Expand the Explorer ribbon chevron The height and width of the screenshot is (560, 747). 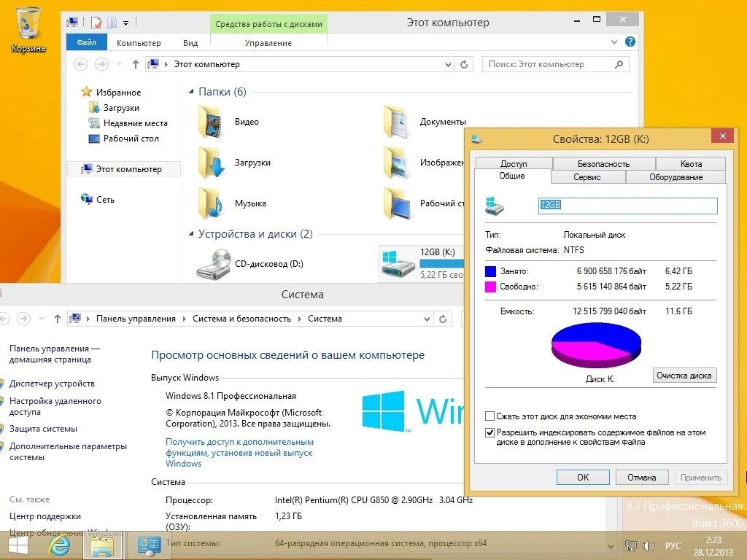coord(614,42)
